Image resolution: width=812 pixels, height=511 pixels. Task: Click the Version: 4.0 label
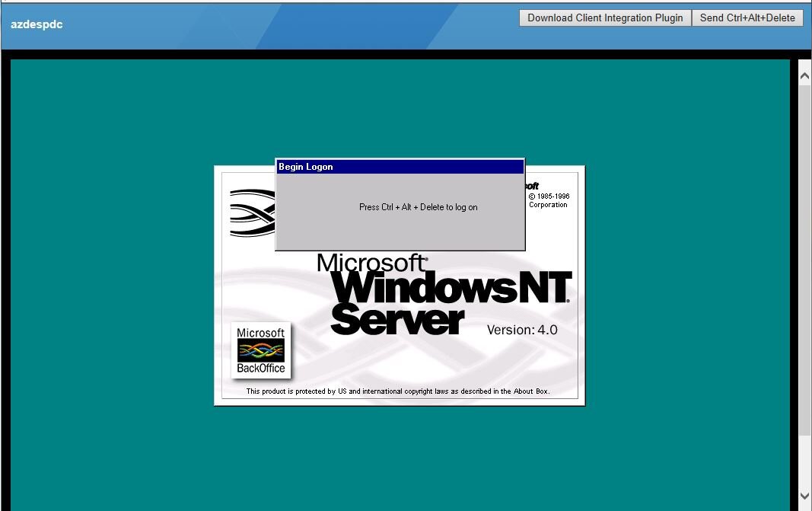click(522, 330)
